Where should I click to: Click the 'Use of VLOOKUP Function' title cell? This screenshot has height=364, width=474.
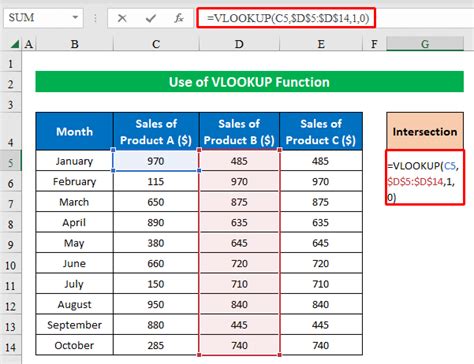click(x=249, y=82)
